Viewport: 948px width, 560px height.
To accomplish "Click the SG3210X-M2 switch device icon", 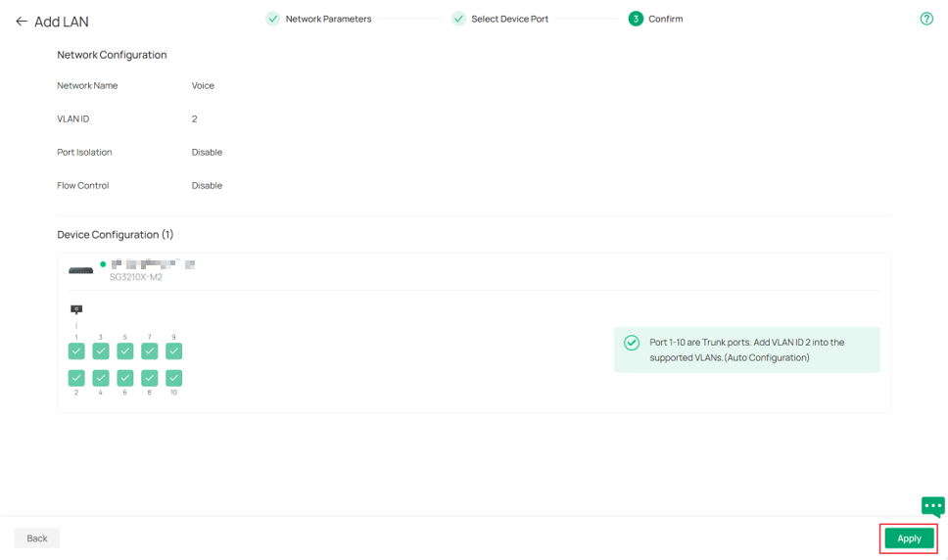I will (x=80, y=270).
